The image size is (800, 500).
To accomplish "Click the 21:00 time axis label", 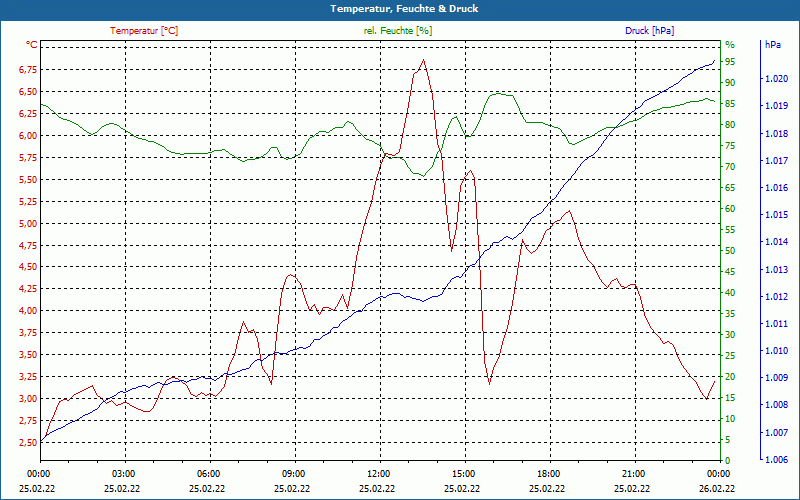I will [x=633, y=473].
